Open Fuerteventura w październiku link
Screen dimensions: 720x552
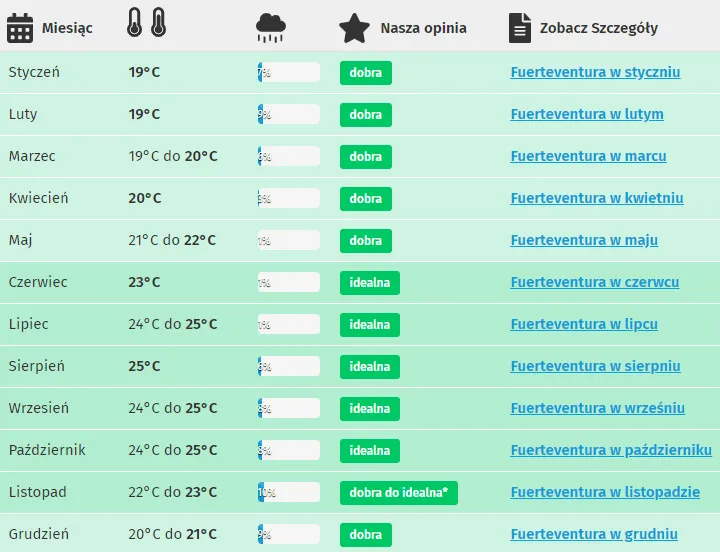(610, 450)
